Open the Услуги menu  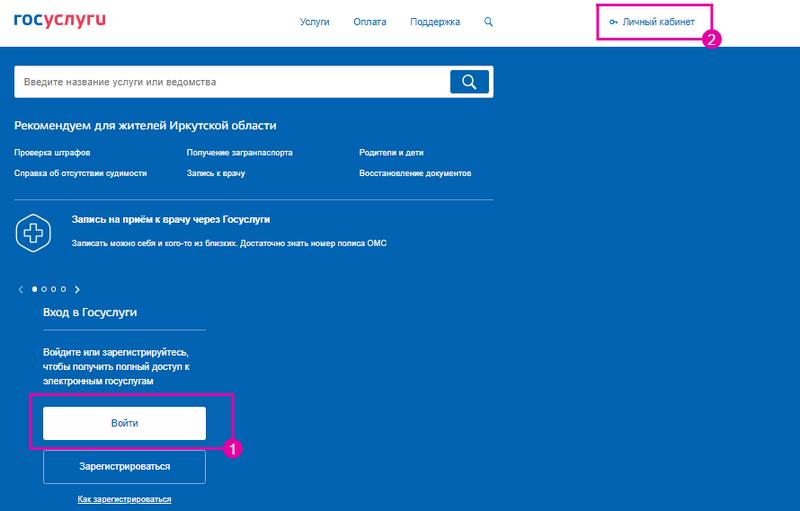coord(314,22)
